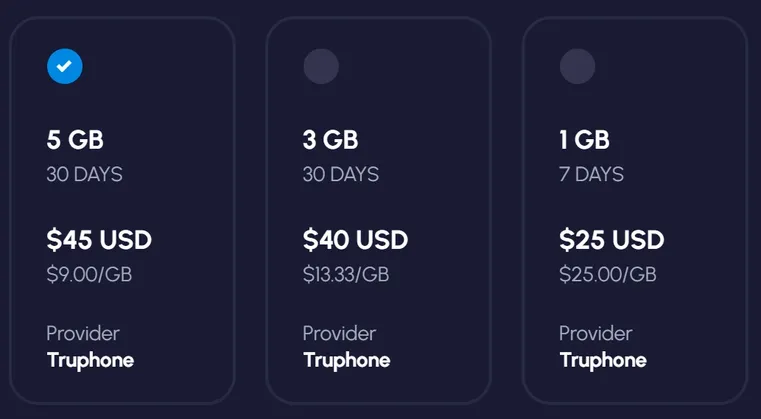Viewport: 761px width, 419px height.
Task: Click the blue checkmark icon
Action: [x=65, y=66]
